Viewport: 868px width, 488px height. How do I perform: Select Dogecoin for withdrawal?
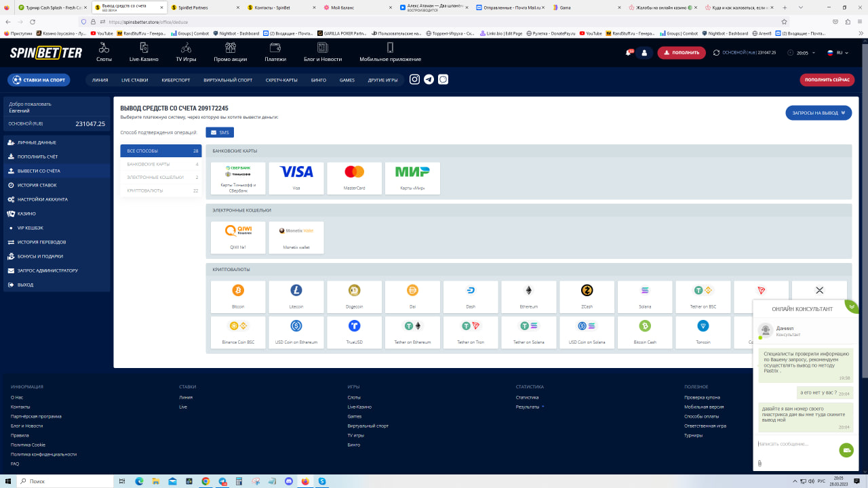[354, 298]
